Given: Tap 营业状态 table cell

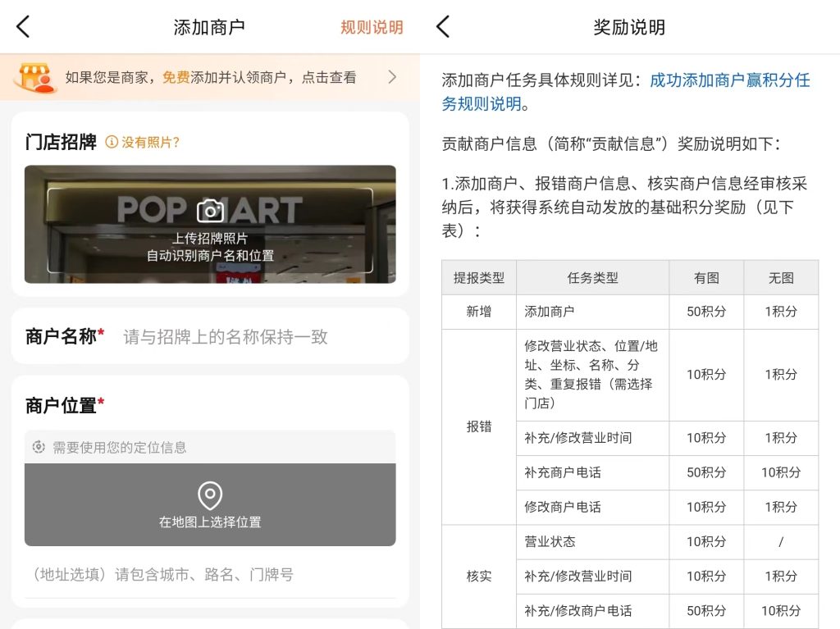Looking at the screenshot, I should tap(592, 542).
